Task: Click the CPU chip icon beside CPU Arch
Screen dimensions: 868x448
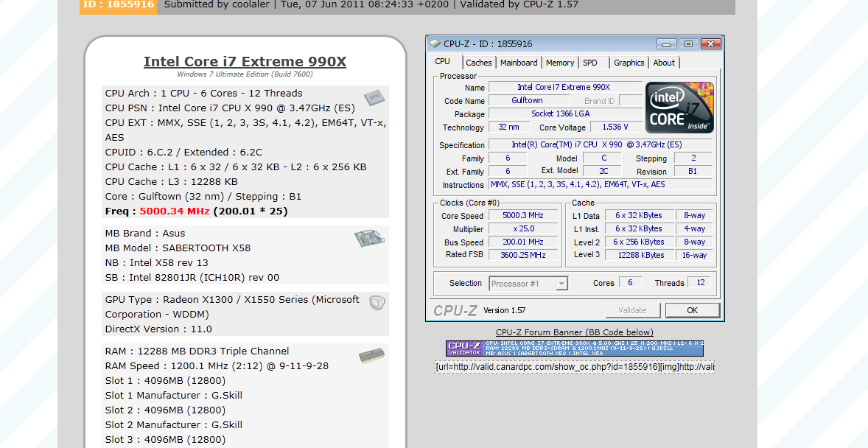Action: pyautogui.click(x=374, y=98)
